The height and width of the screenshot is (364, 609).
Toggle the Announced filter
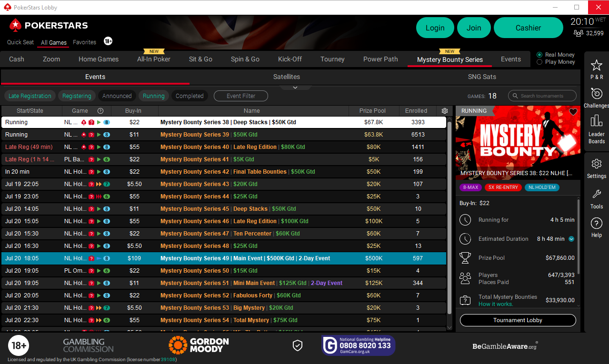117,96
